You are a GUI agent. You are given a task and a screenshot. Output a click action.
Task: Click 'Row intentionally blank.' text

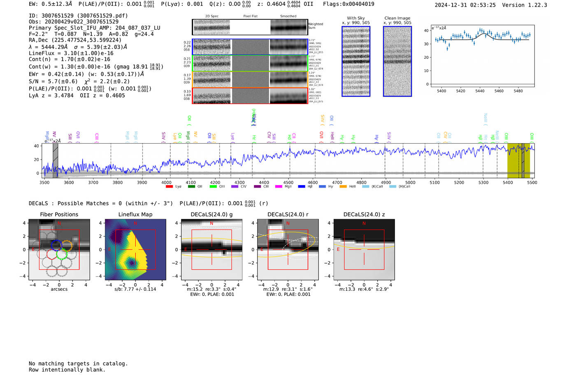(67, 370)
